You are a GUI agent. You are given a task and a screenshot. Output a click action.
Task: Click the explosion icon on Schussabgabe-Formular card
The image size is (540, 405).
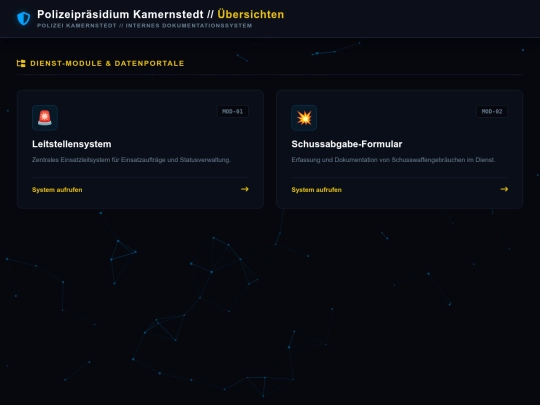coord(304,118)
